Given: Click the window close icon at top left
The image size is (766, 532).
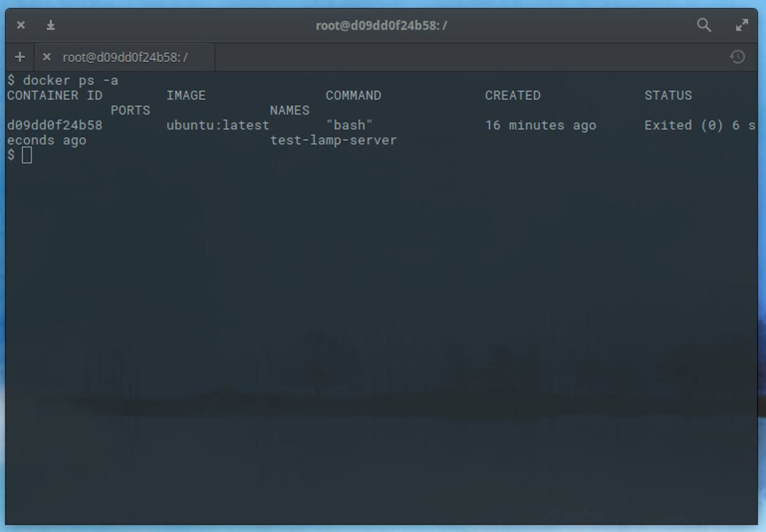Looking at the screenshot, I should pyautogui.click(x=20, y=25).
